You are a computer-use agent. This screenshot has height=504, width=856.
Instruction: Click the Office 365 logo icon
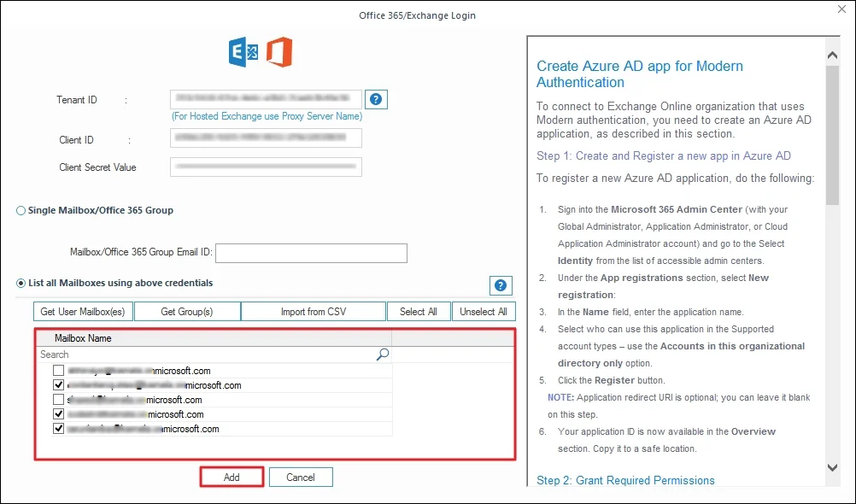coord(279,52)
